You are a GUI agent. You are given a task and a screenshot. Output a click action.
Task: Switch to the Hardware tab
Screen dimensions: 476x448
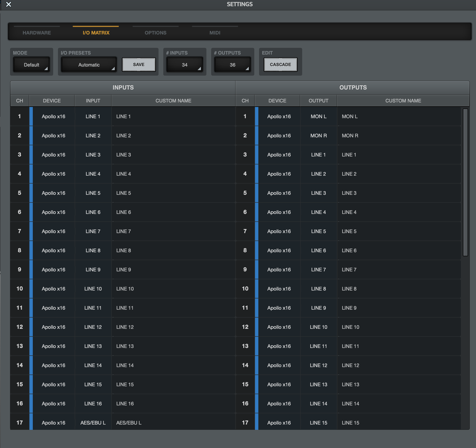tap(37, 33)
